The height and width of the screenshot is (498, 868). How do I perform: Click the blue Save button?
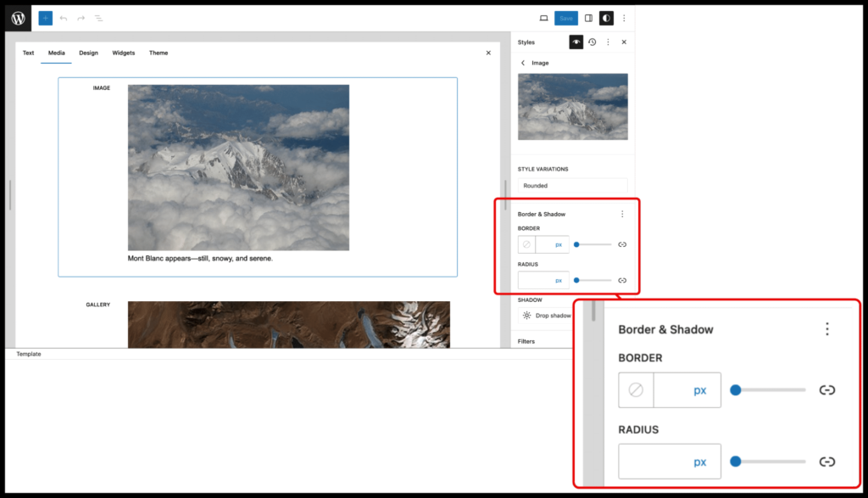tap(565, 18)
